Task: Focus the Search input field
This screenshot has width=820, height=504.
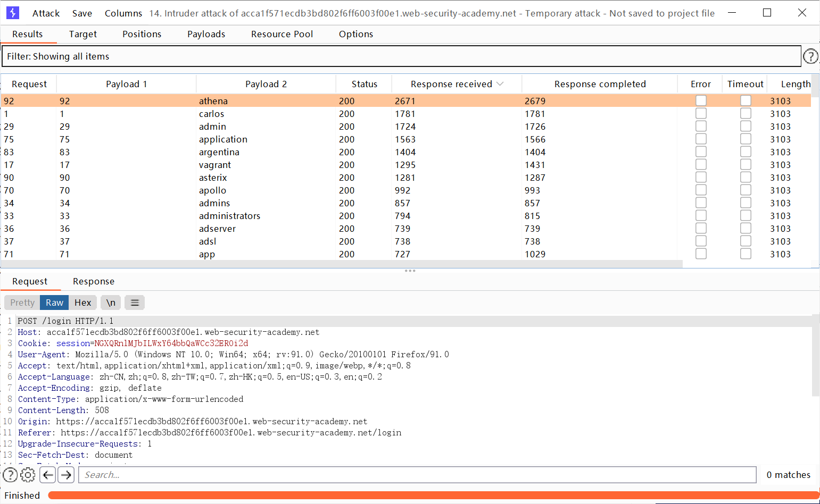Action: click(x=418, y=475)
